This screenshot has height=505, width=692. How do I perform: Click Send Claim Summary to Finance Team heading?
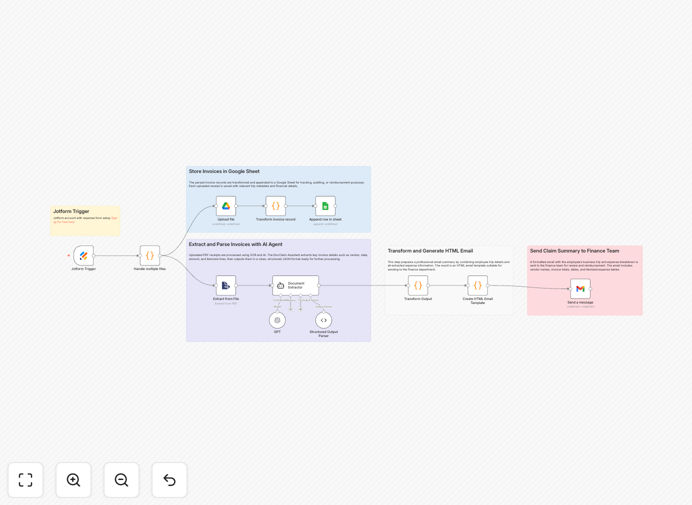pos(574,251)
